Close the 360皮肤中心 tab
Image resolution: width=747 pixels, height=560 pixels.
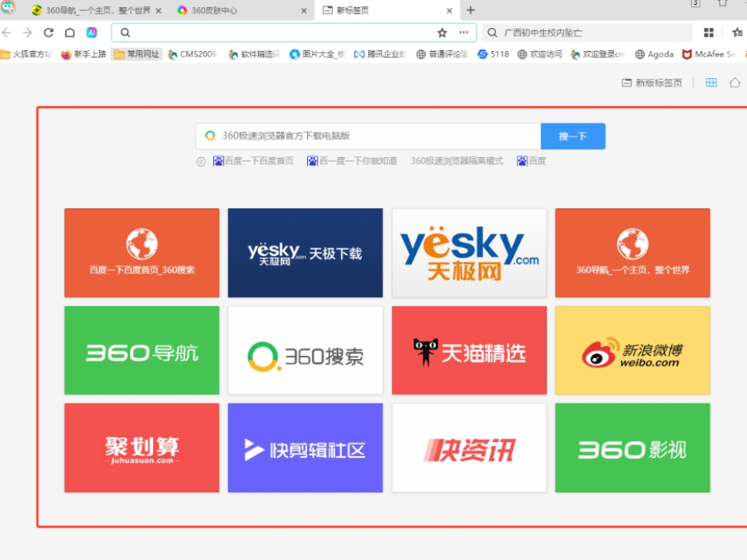pyautogui.click(x=304, y=10)
